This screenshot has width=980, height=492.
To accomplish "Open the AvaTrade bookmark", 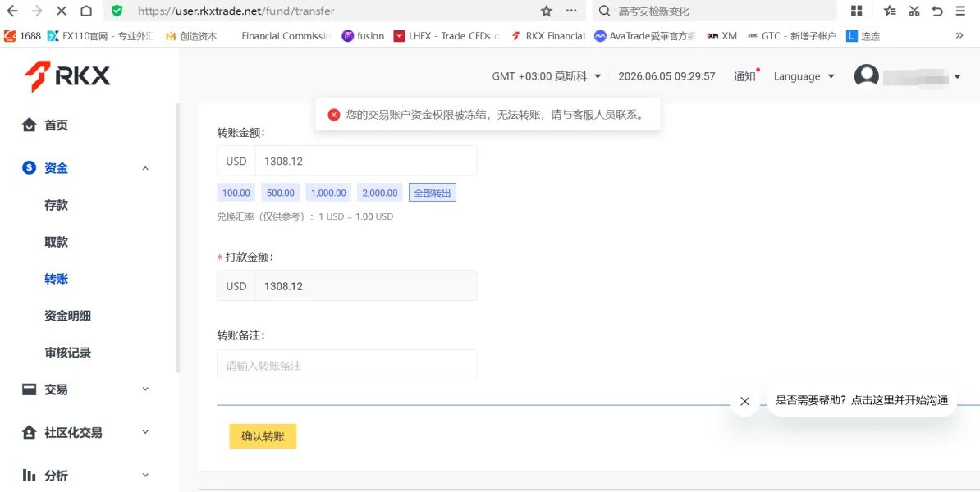I will pyautogui.click(x=645, y=36).
